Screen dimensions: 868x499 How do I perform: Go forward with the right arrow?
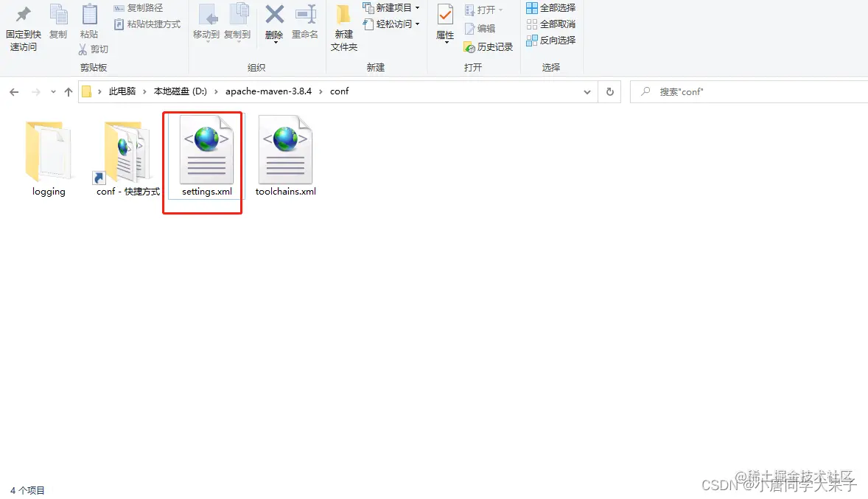[x=36, y=92]
